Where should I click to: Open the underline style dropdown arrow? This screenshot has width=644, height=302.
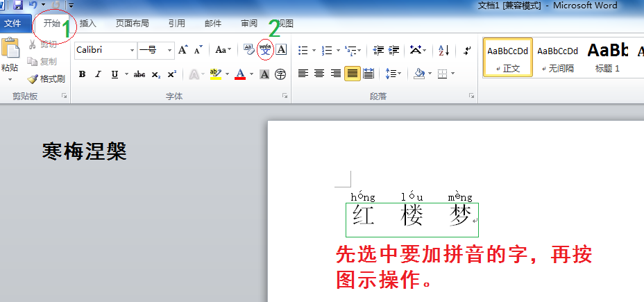coord(126,74)
